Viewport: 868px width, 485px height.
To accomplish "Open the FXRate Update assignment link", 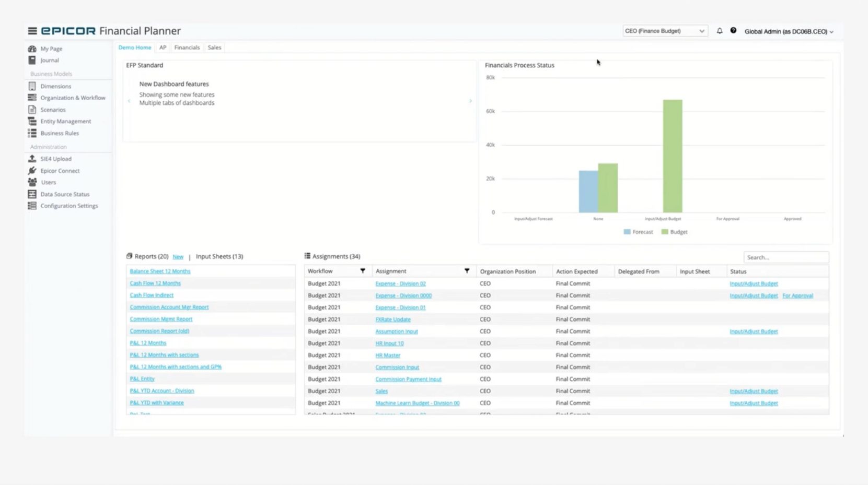I will 393,320.
